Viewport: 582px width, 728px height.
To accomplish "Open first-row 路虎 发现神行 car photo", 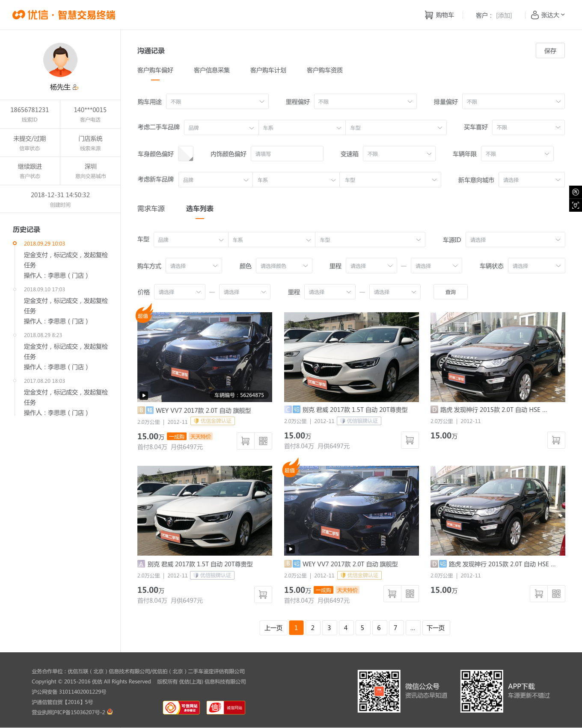I will (x=498, y=357).
